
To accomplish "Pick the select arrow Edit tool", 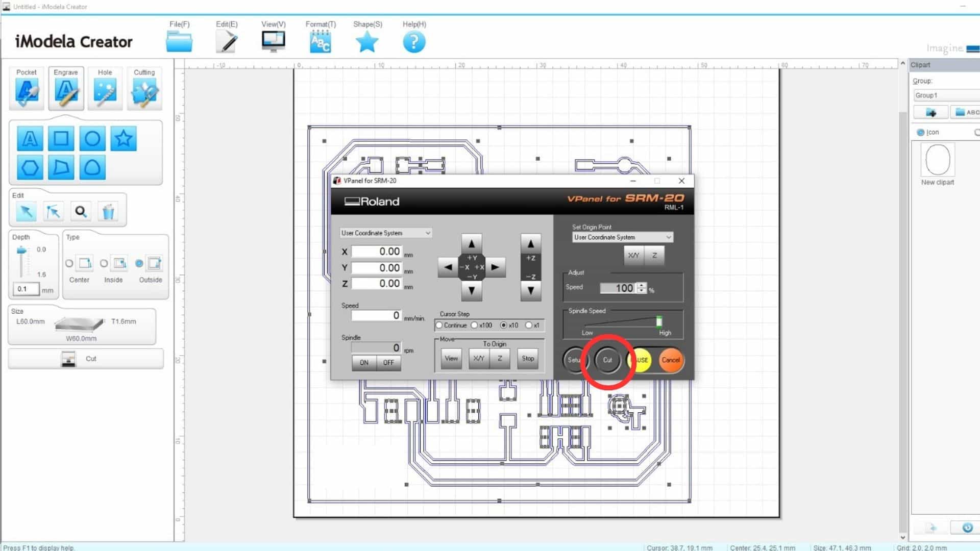I will 26,211.
